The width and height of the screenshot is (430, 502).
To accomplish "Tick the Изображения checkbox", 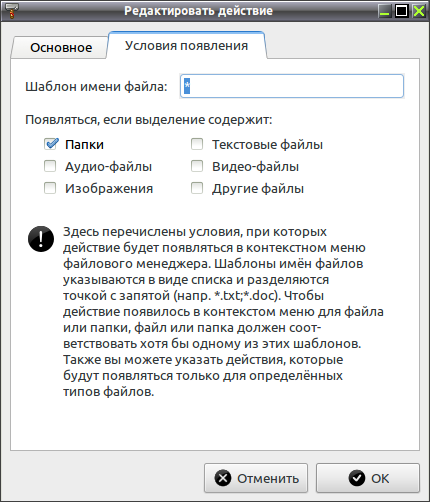I will tap(50, 188).
